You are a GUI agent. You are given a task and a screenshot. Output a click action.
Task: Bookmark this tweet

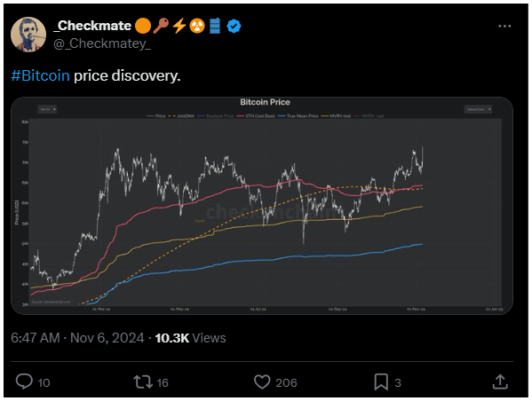coord(381,382)
